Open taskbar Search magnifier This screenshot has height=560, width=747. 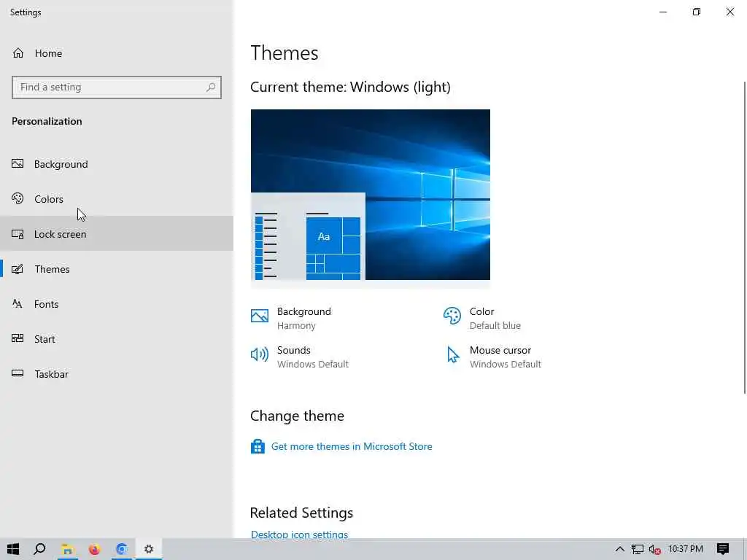40,549
